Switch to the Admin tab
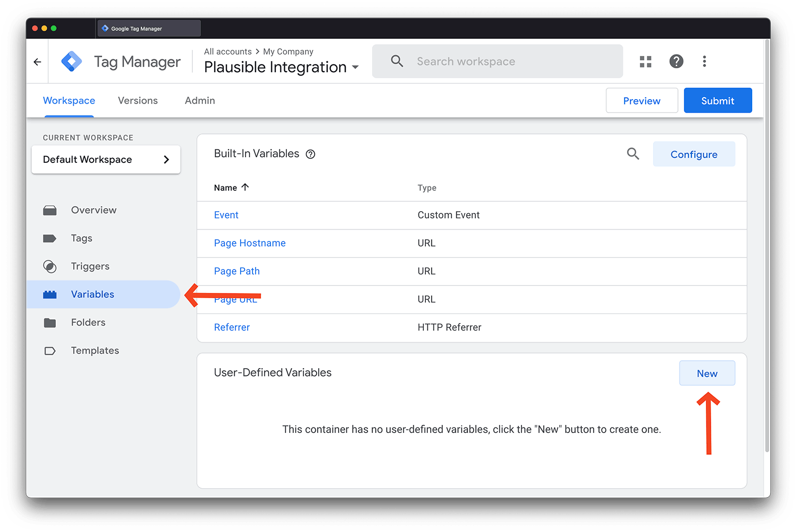797x532 pixels. [200, 101]
